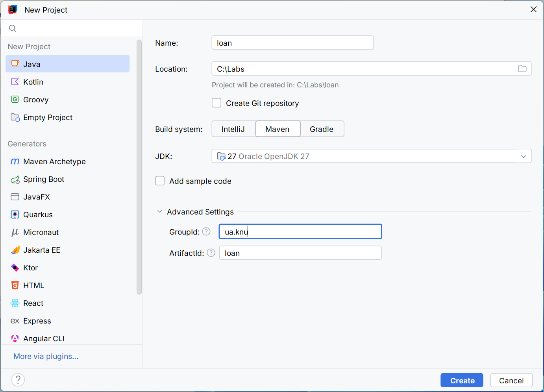544x392 pixels.
Task: Click the search magnifier icon
Action: (13, 28)
